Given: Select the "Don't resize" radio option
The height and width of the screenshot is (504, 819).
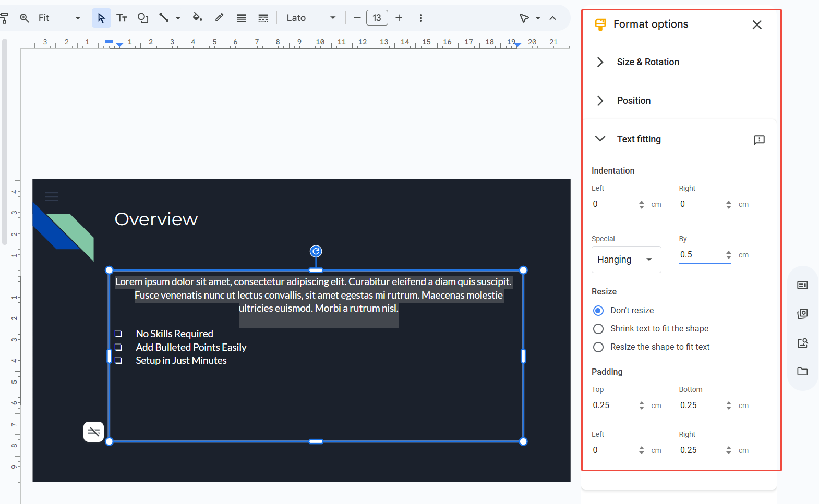Looking at the screenshot, I should tap(598, 311).
